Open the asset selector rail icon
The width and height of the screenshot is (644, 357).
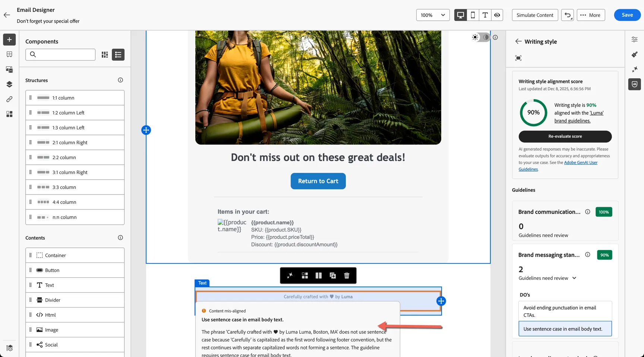9,69
